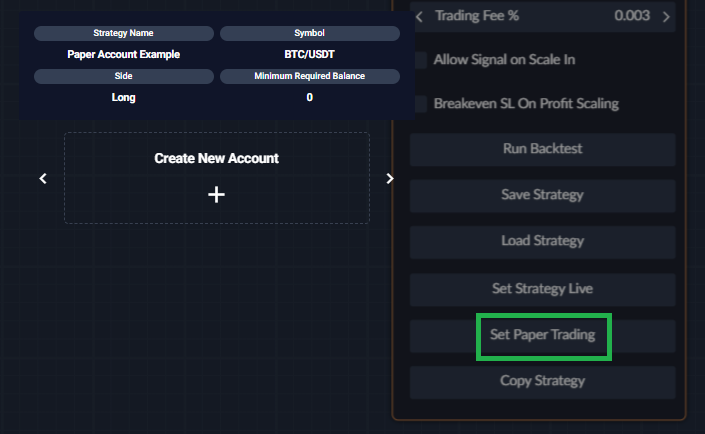
Task: Activate Set Paper Trading
Action: [x=542, y=336]
